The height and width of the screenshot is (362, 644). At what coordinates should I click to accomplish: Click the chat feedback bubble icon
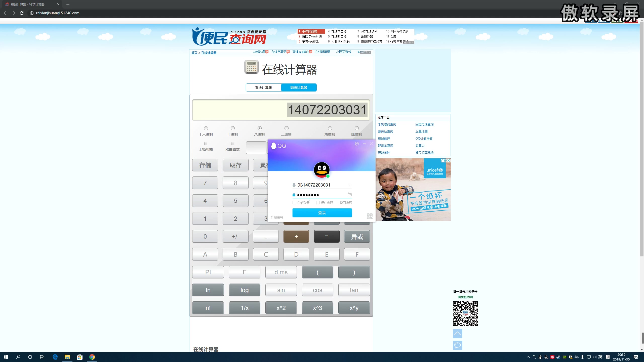pyautogui.click(x=458, y=345)
